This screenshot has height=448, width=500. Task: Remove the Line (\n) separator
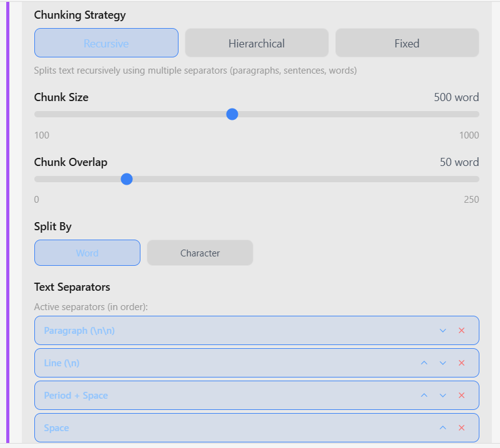pyautogui.click(x=462, y=363)
